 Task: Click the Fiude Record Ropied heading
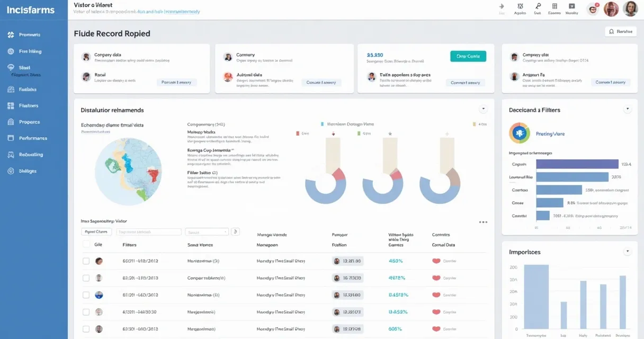coord(112,33)
